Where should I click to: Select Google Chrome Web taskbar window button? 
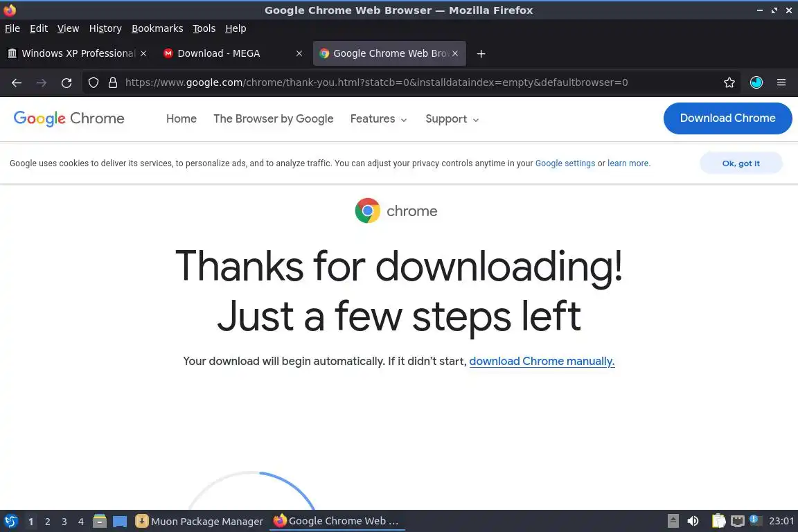click(337, 521)
